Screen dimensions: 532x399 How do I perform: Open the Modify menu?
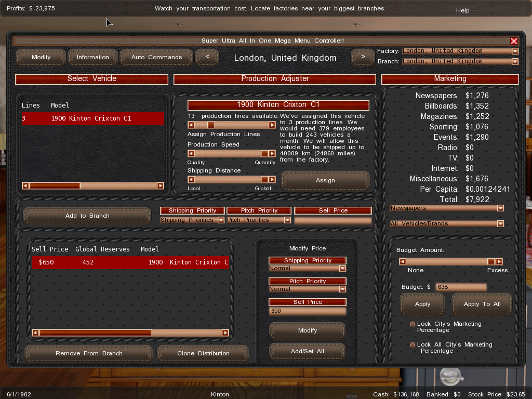coord(41,57)
